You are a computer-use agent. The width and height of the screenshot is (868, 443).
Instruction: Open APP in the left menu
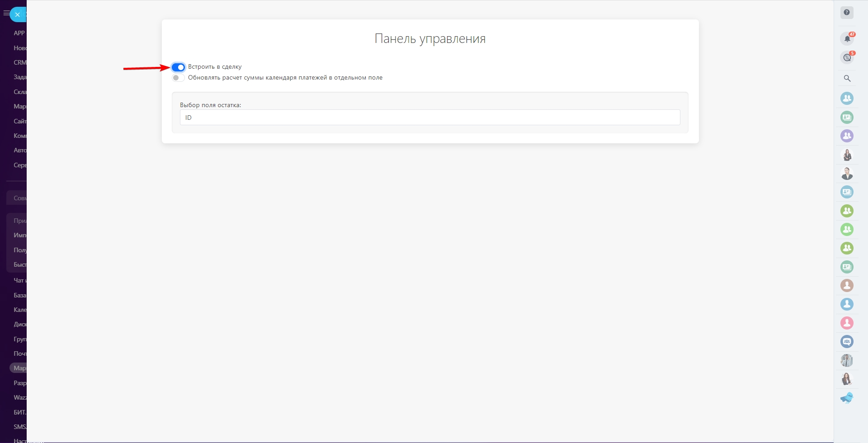tap(19, 33)
